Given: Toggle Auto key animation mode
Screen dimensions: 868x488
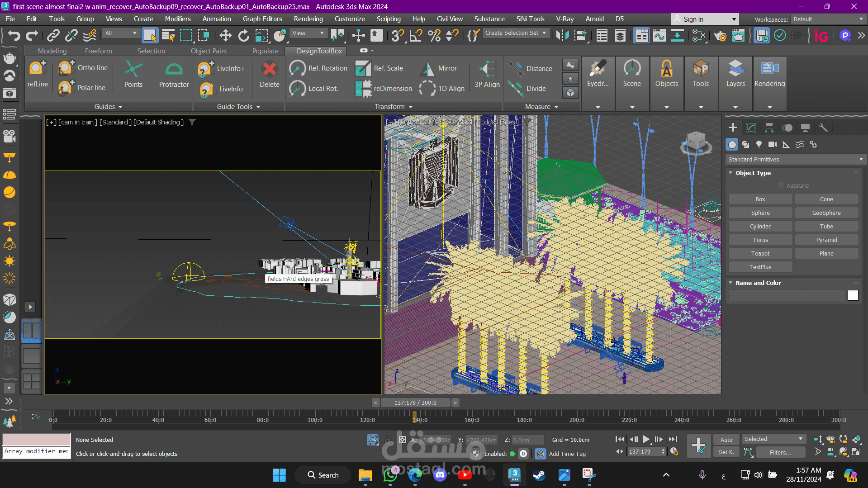Looking at the screenshot, I should pos(726,440).
